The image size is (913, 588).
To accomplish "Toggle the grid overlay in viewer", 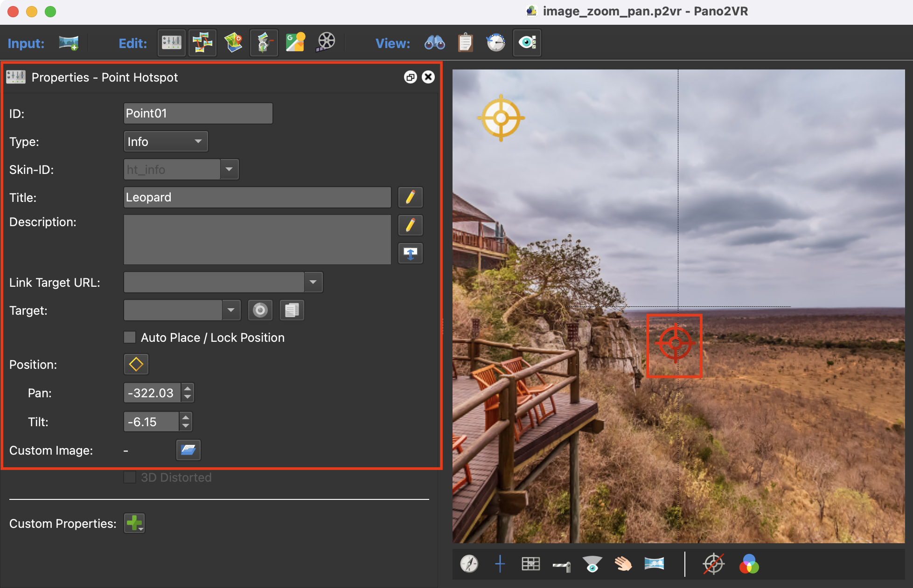I will 531,564.
